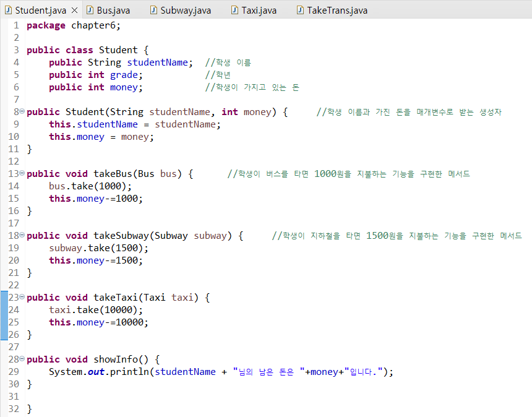Click 'taxi.take(10000);' statement

(96, 310)
